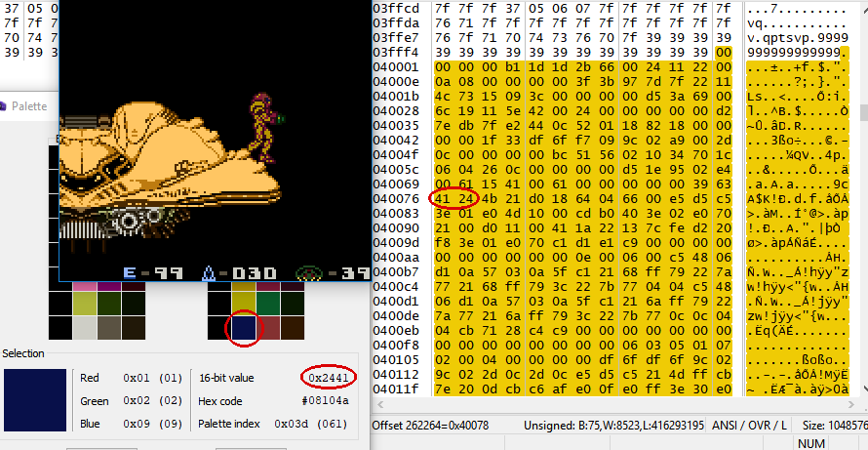Click the Palette window title
Screen dimensions: 868x450
point(29,105)
